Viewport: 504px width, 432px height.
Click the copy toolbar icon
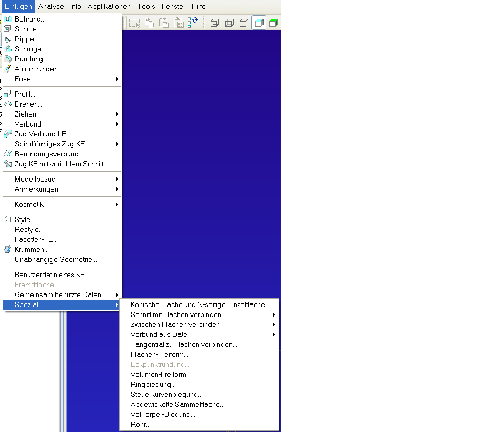[x=149, y=23]
